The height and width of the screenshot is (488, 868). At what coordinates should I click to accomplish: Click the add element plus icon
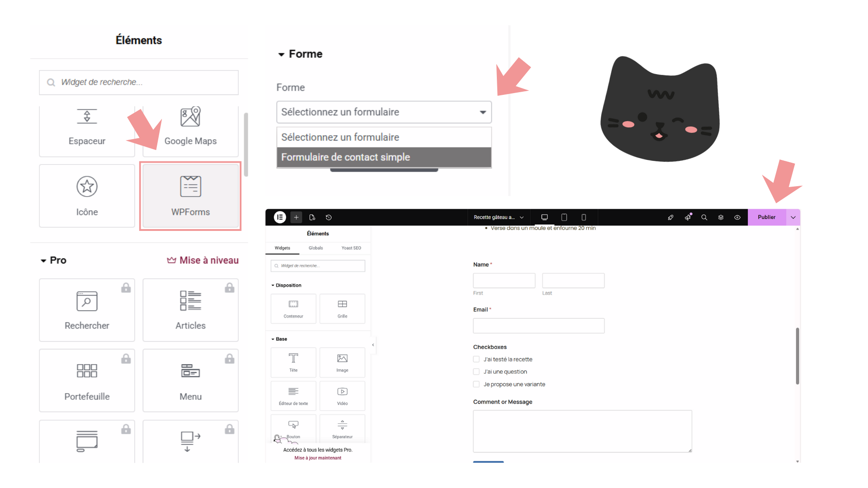296,217
